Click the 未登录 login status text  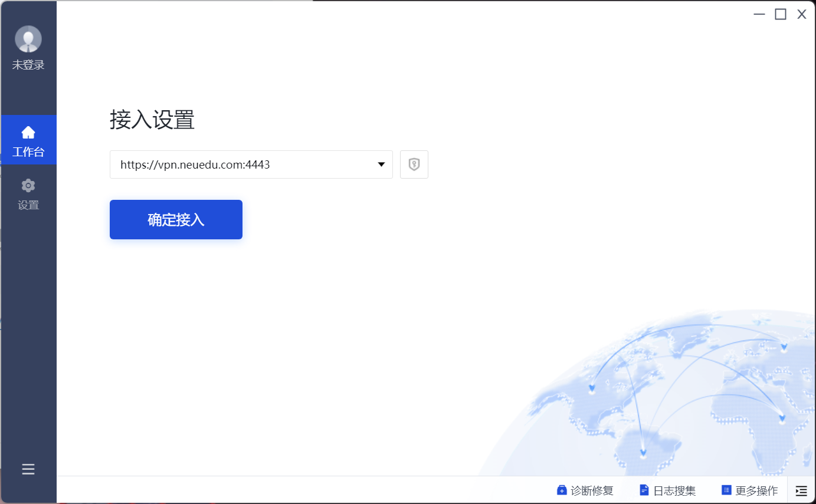(x=28, y=65)
